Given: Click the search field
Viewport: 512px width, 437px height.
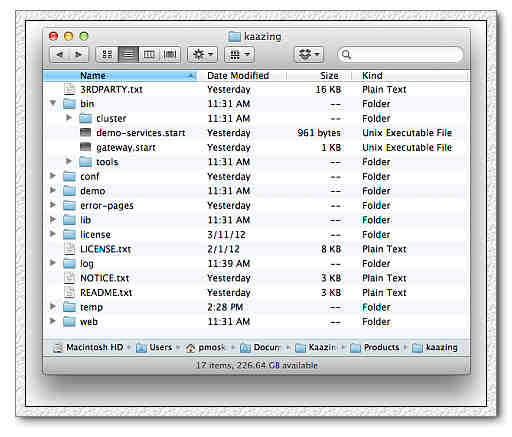Looking at the screenshot, I should click(x=400, y=54).
